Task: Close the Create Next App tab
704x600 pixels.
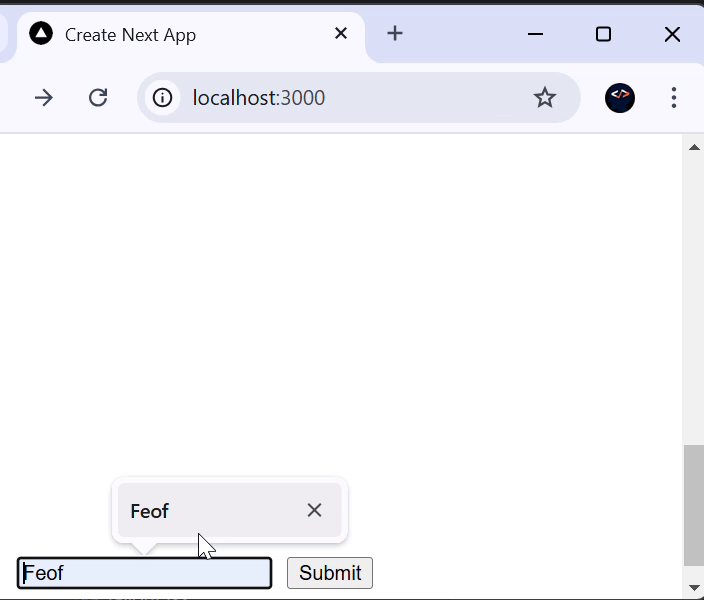Action: (340, 34)
